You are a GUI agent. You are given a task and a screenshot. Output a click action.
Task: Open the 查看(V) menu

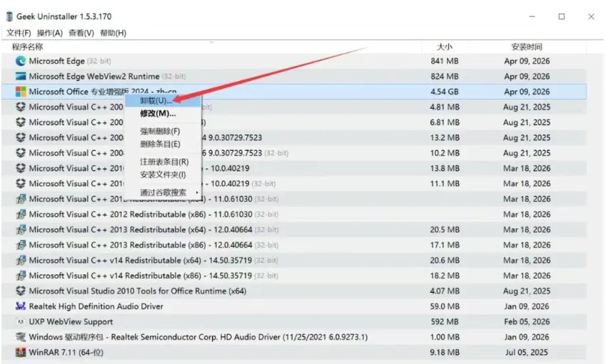pyautogui.click(x=81, y=33)
